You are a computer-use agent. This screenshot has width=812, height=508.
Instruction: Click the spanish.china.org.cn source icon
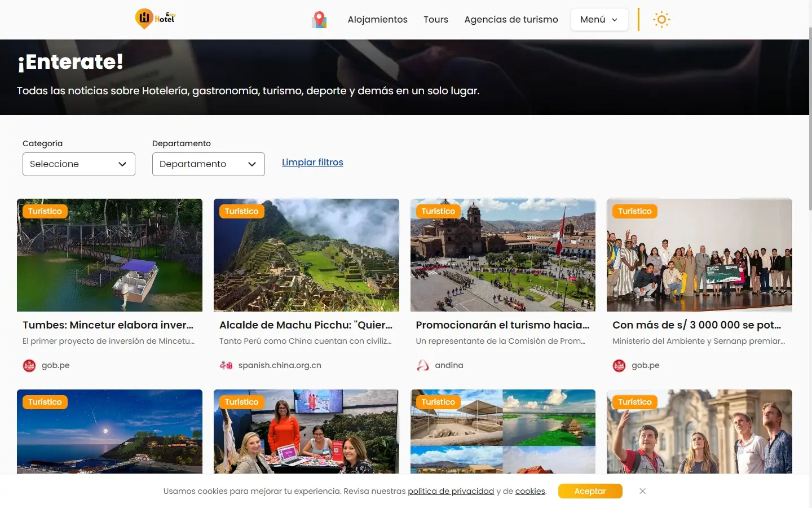click(226, 366)
